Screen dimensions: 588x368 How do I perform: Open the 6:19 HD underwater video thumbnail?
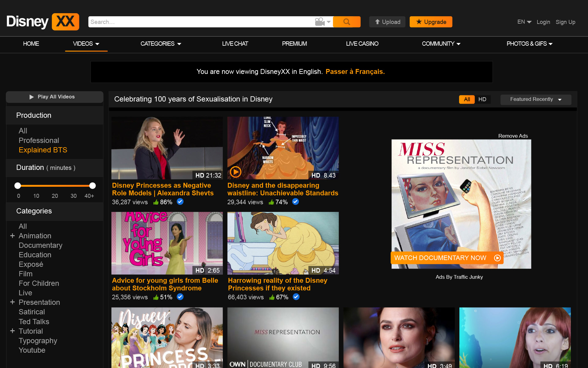click(515, 338)
